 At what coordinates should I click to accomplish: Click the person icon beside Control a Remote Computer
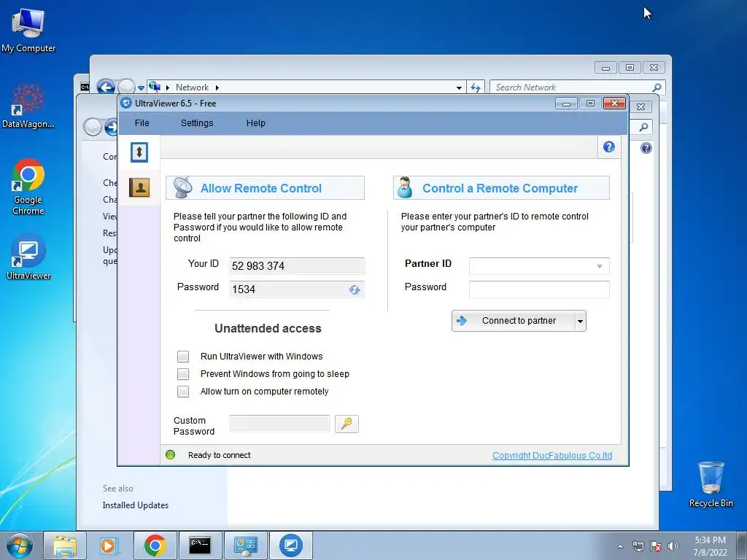[x=405, y=187]
